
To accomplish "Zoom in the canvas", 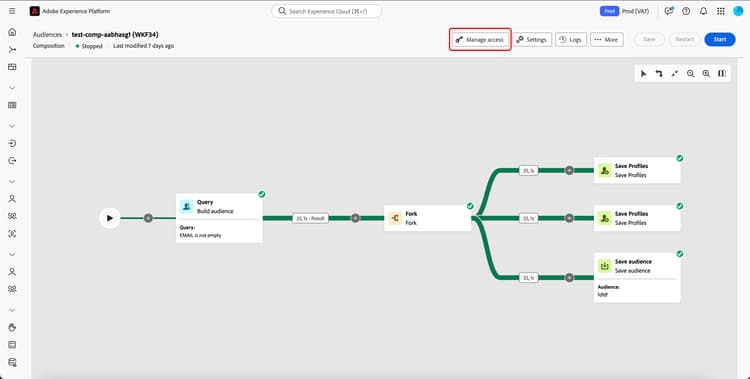I will tap(706, 73).
